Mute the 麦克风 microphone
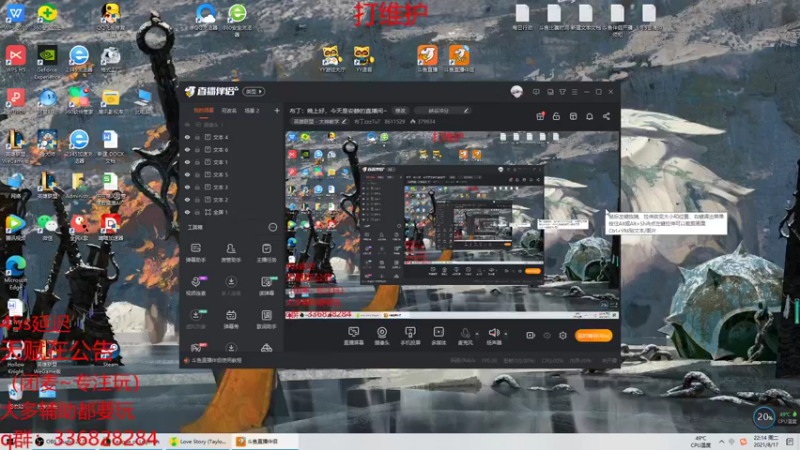Image resolution: width=800 pixels, height=450 pixels. point(465,336)
